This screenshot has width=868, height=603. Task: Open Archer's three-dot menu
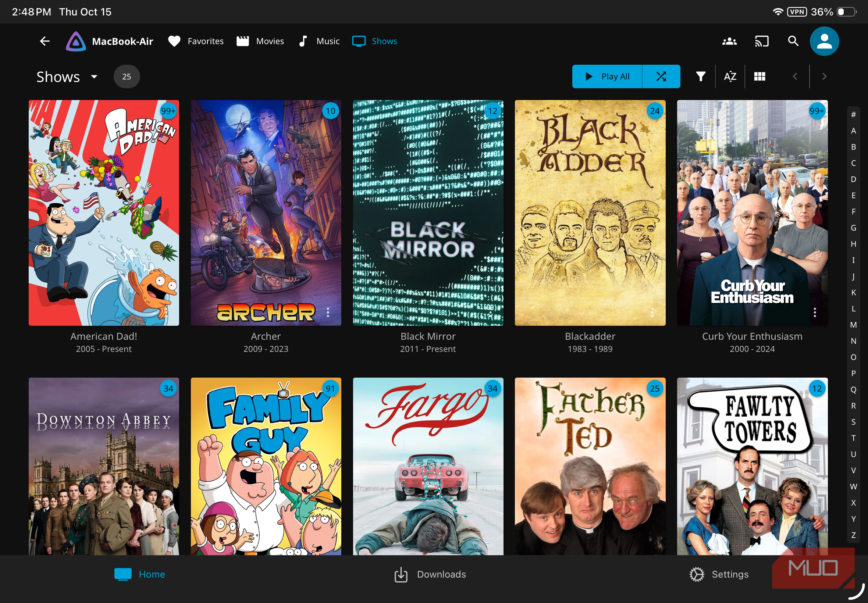pyautogui.click(x=328, y=313)
